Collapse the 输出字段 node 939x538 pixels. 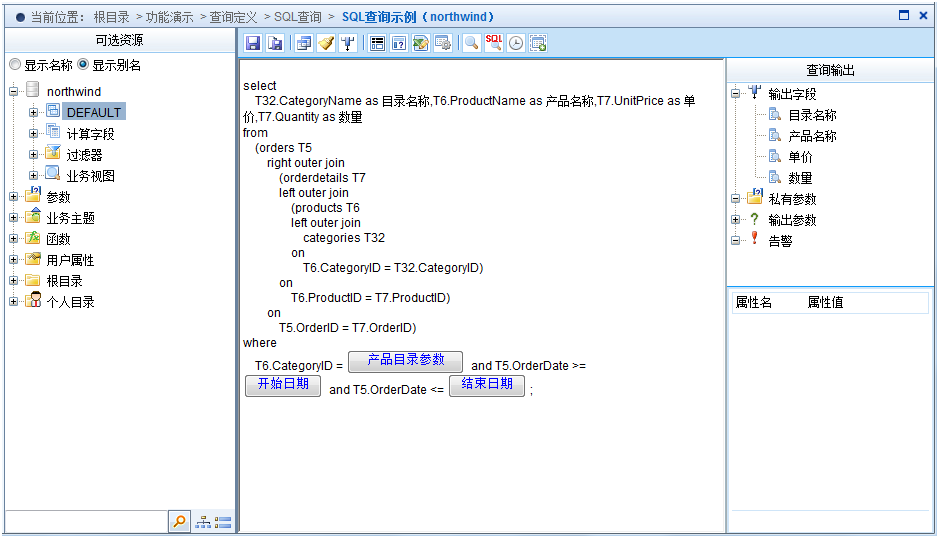tap(735, 93)
